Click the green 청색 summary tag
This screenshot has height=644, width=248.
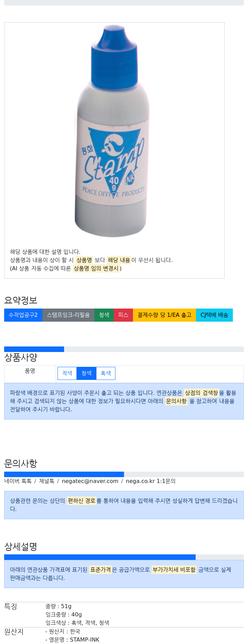pos(104,315)
